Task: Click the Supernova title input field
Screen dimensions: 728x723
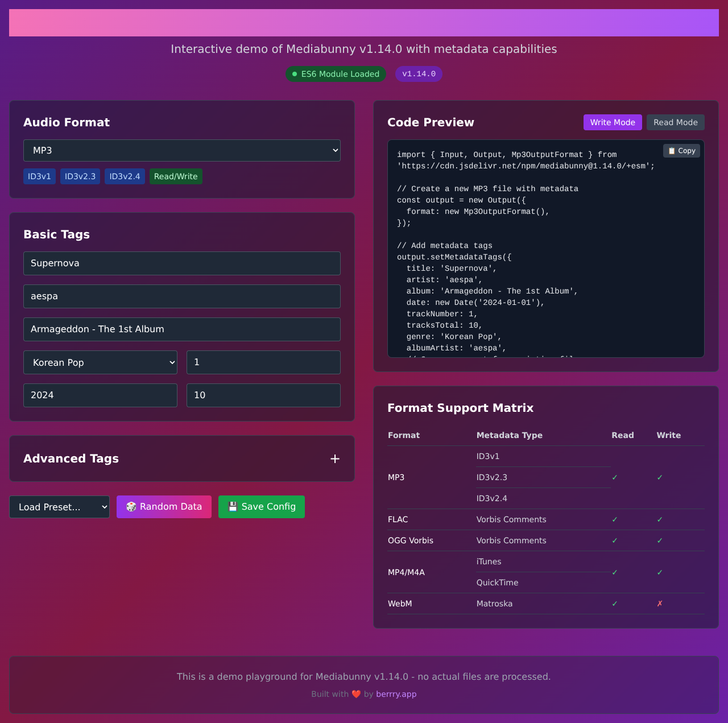Action: point(182,263)
